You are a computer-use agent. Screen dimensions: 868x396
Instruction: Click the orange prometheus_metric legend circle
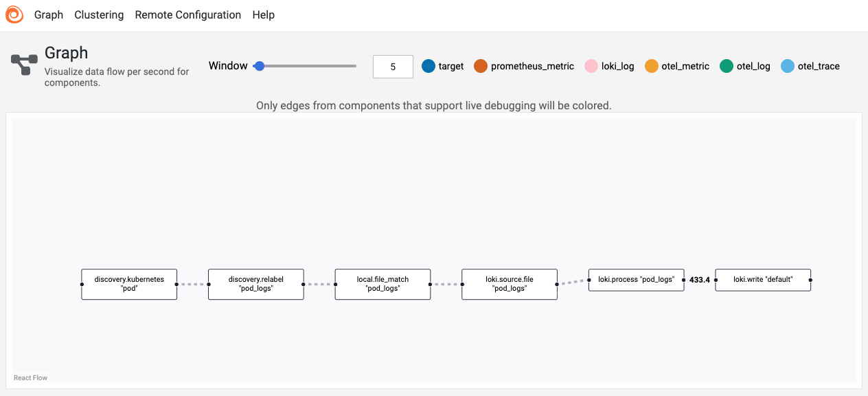tap(481, 66)
